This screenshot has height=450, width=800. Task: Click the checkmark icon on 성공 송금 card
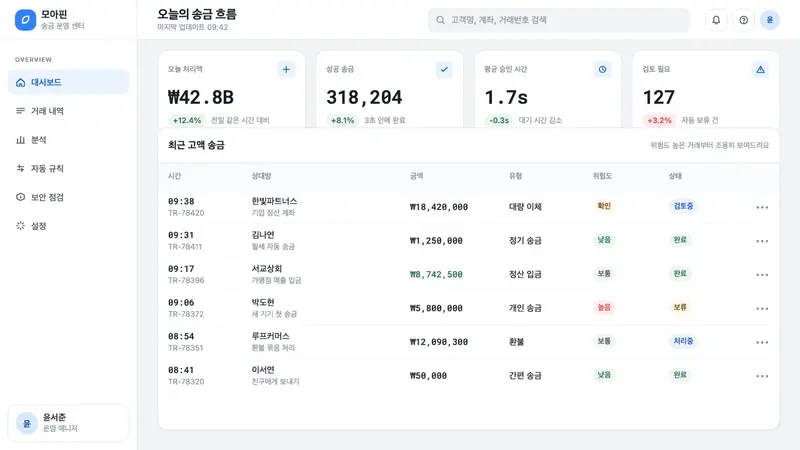[x=444, y=69]
